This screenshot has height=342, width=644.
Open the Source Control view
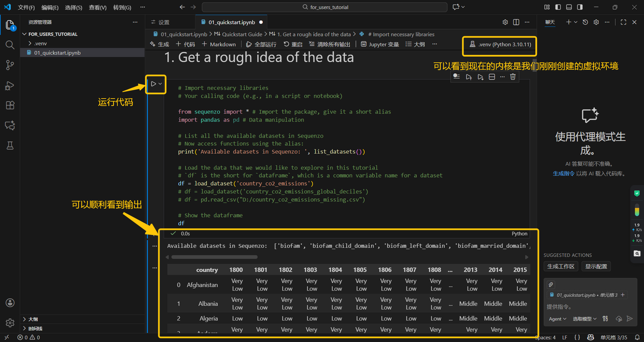pyautogui.click(x=10, y=65)
